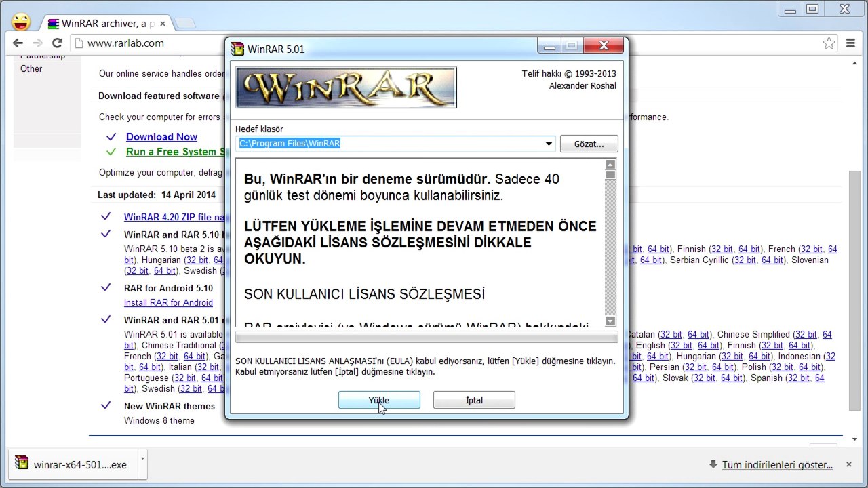Open the Other link in the sidebar

pos(31,68)
